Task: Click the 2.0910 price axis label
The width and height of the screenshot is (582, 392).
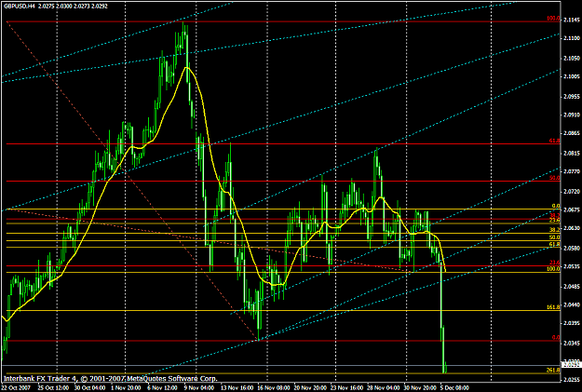Action: 572,115
